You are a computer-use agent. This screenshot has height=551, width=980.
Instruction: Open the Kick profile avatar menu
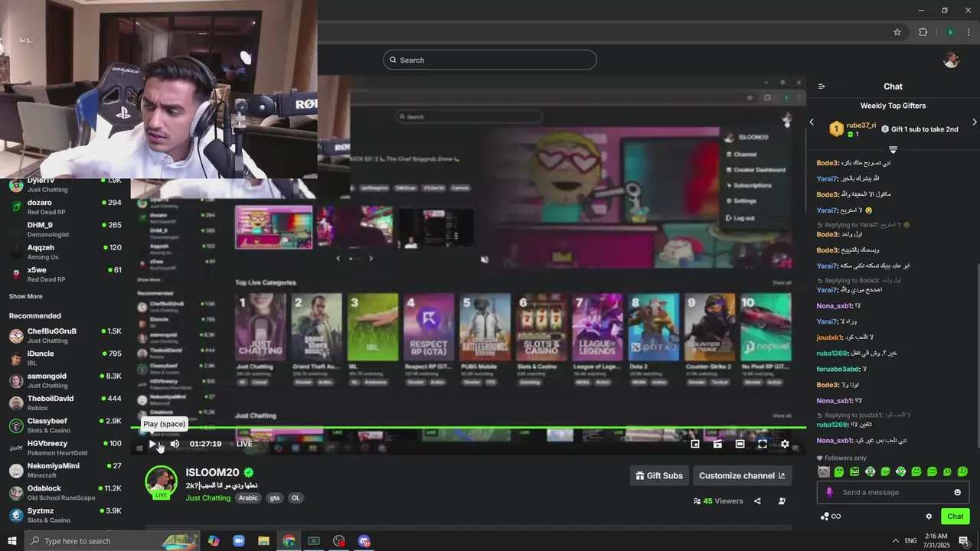951,60
